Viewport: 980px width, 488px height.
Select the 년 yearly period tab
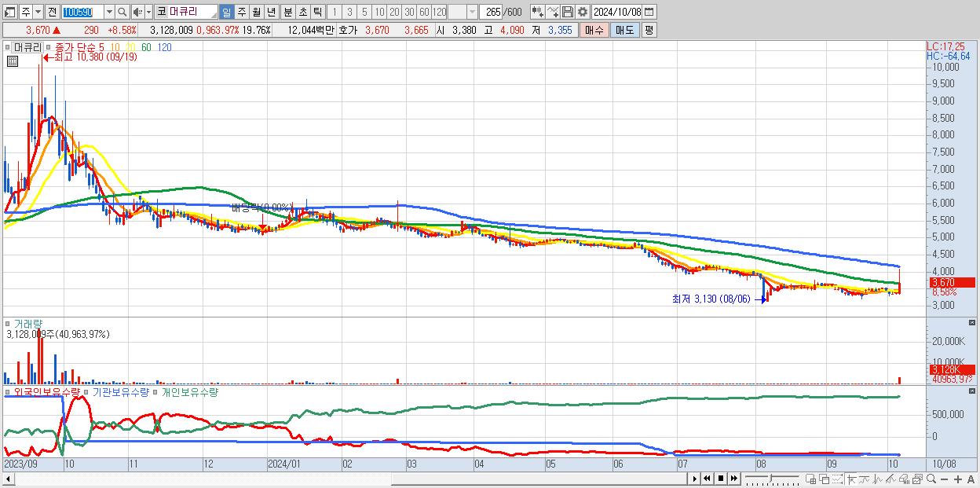pos(271,12)
